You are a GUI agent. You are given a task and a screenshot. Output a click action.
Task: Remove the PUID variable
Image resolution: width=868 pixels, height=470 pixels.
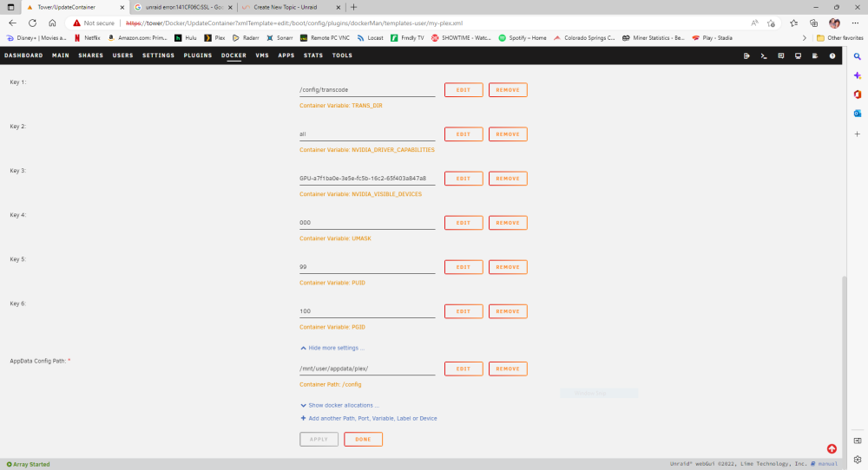pyautogui.click(x=508, y=267)
